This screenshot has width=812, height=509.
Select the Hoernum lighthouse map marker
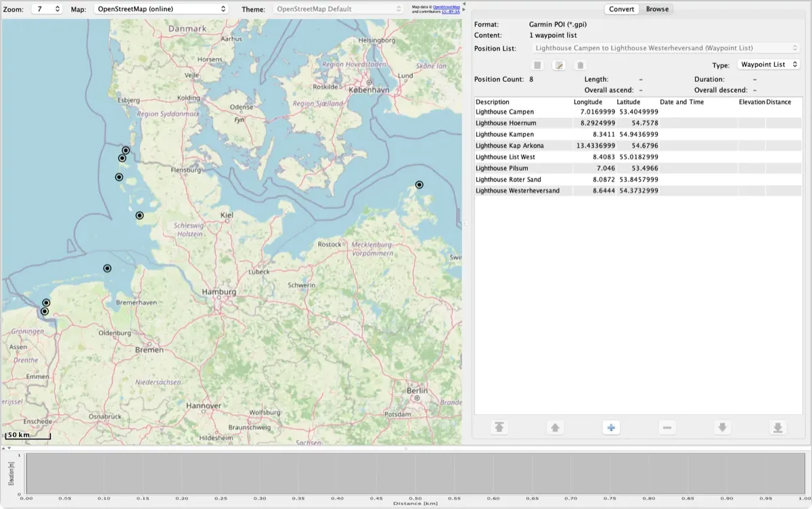tap(119, 177)
